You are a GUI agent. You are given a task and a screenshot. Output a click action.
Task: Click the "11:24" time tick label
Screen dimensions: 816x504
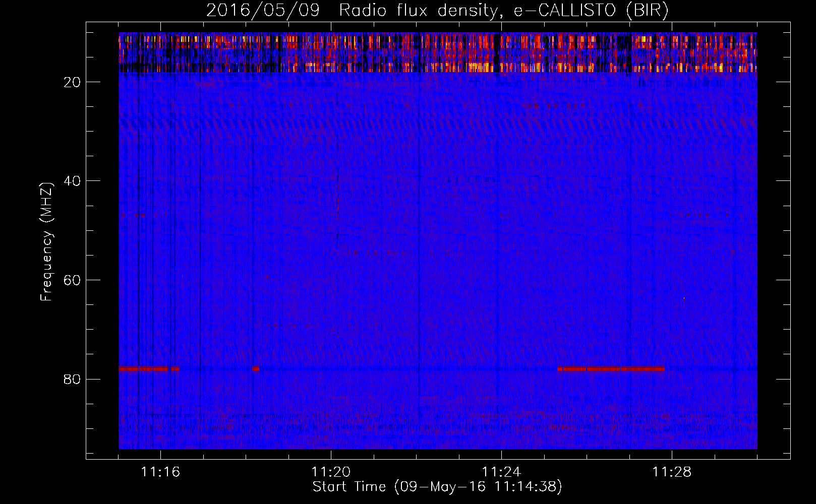(501, 472)
